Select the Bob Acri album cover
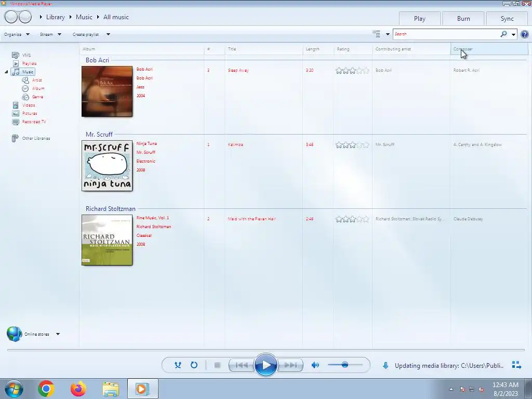The image size is (532, 399). click(107, 91)
